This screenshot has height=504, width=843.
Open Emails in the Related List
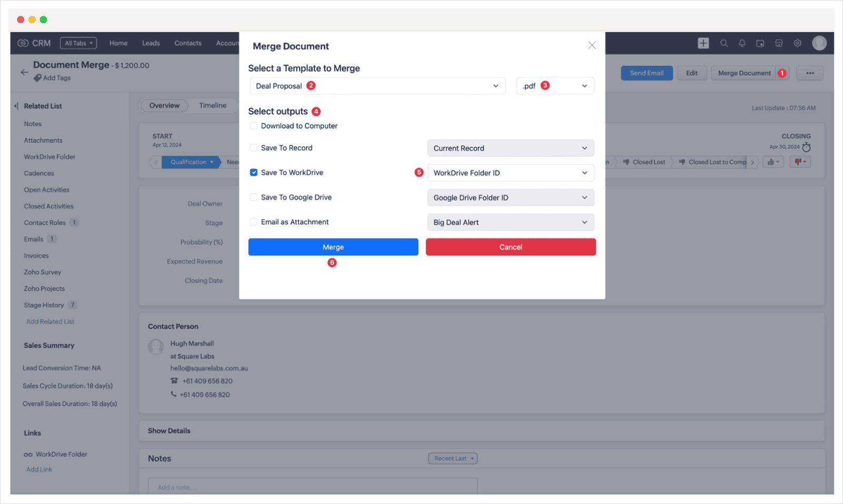pyautogui.click(x=34, y=239)
